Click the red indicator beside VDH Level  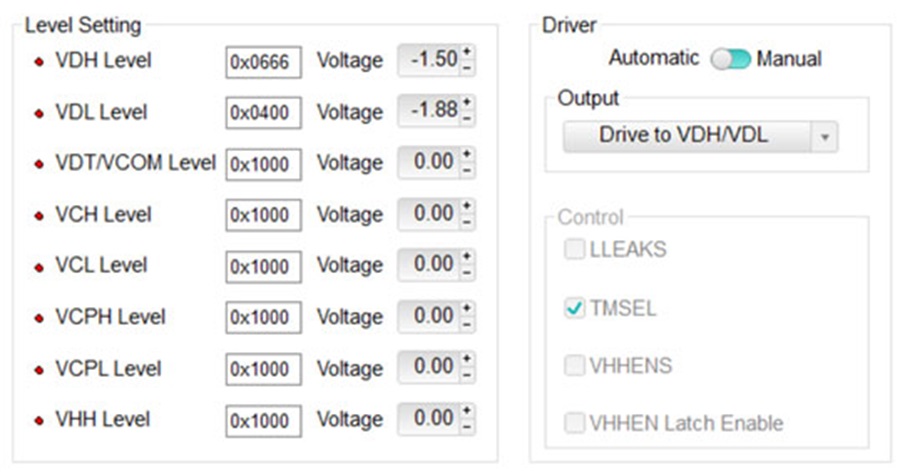point(39,61)
